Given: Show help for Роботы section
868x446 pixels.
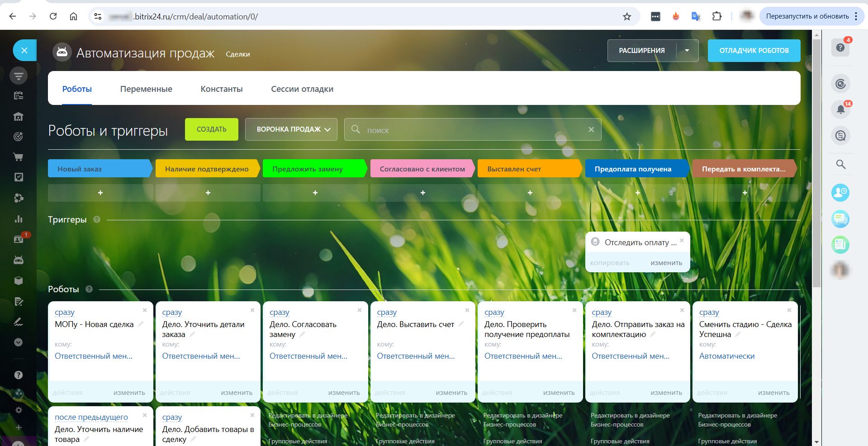Looking at the screenshot, I should click(x=89, y=289).
